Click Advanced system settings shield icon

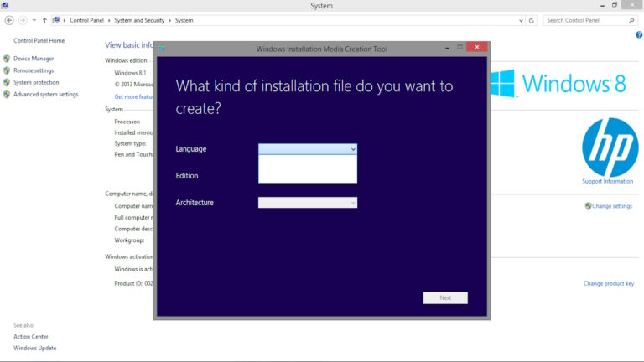pyautogui.click(x=7, y=95)
